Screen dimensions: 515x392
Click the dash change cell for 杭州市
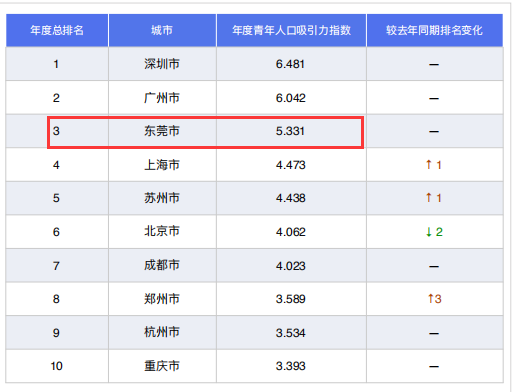434,333
